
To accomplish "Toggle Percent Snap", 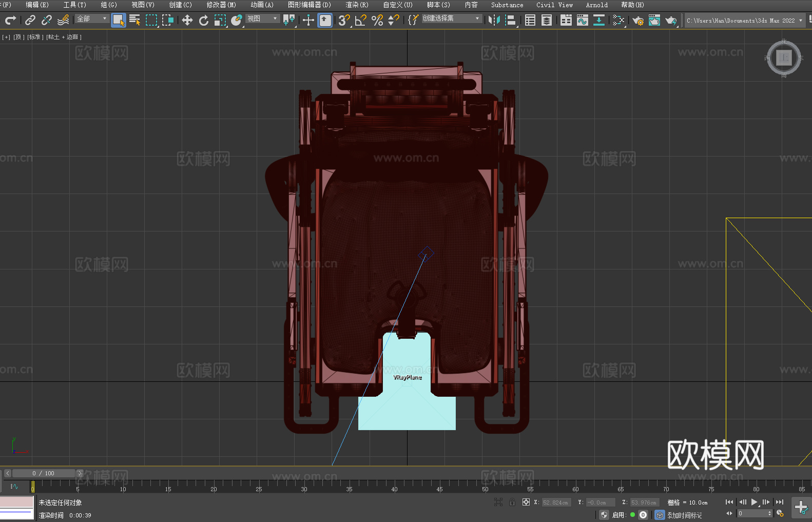I will pyautogui.click(x=377, y=20).
